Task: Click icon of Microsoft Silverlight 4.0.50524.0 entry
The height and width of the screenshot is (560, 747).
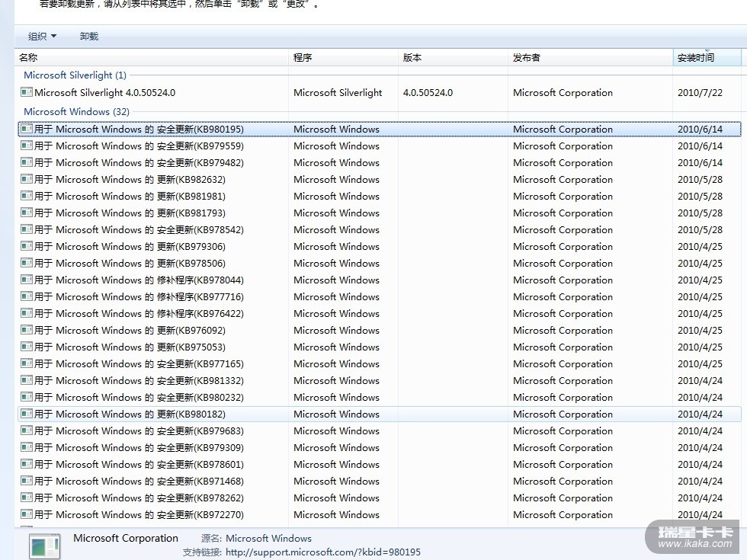Action: point(27,92)
